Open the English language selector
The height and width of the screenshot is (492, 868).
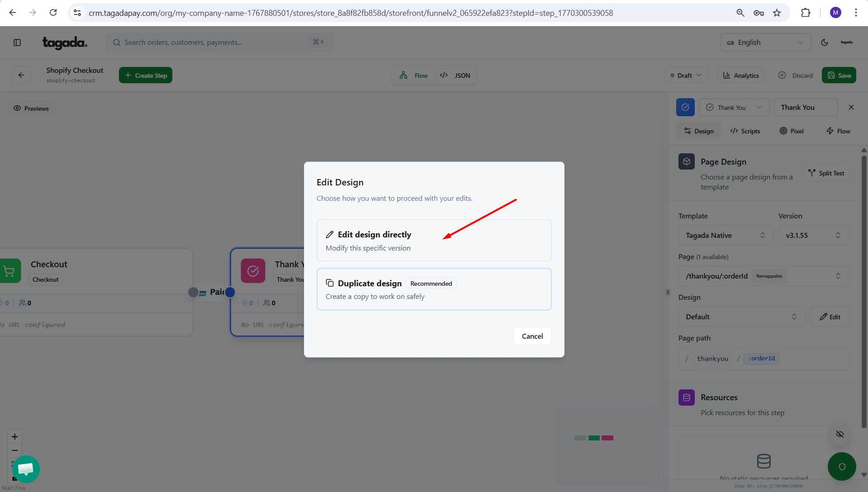pos(765,43)
